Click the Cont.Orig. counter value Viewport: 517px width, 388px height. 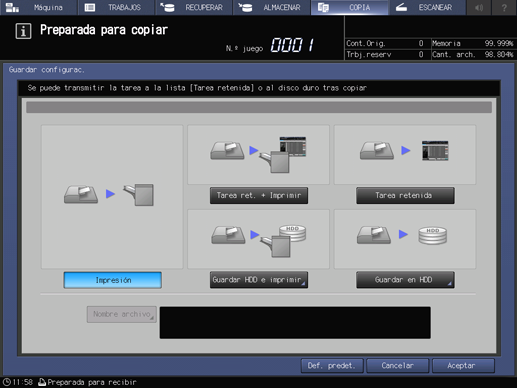[421, 43]
